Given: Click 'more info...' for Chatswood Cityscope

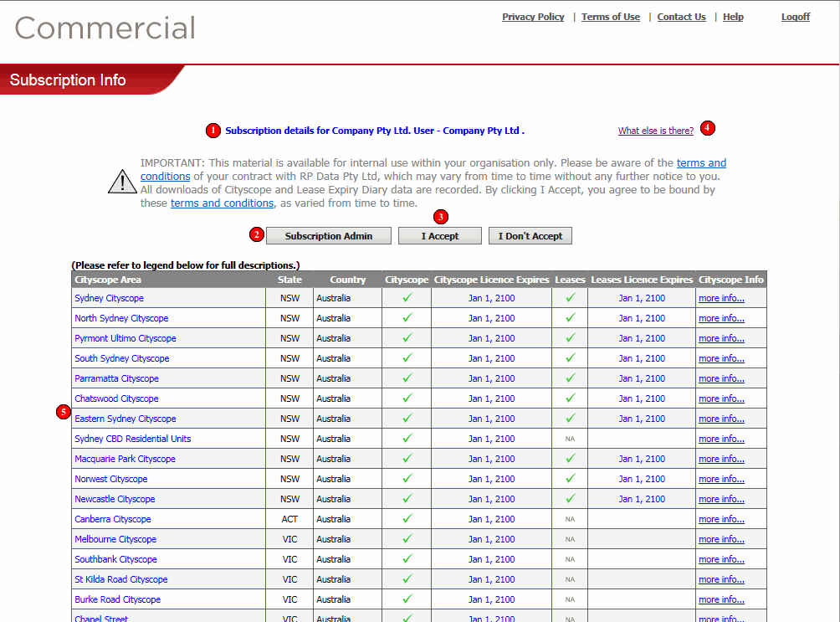Looking at the screenshot, I should 721,398.
